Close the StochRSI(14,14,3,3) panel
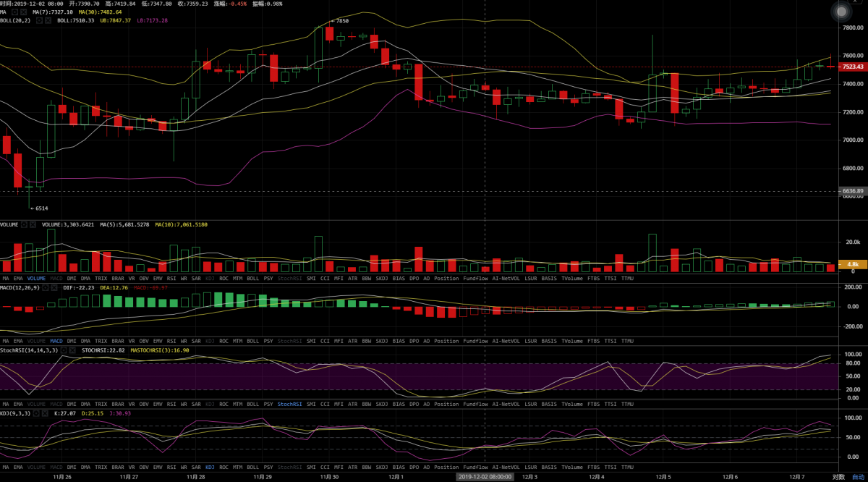 (74, 350)
